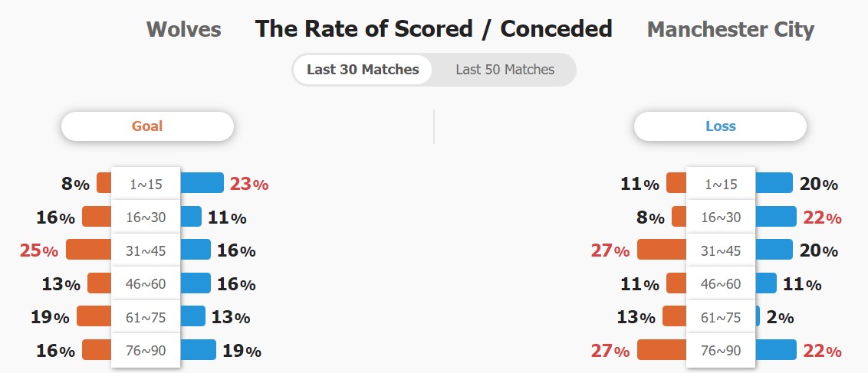Click blue 2% Loss bar for 61~75
This screenshot has height=373, width=868.
758,316
